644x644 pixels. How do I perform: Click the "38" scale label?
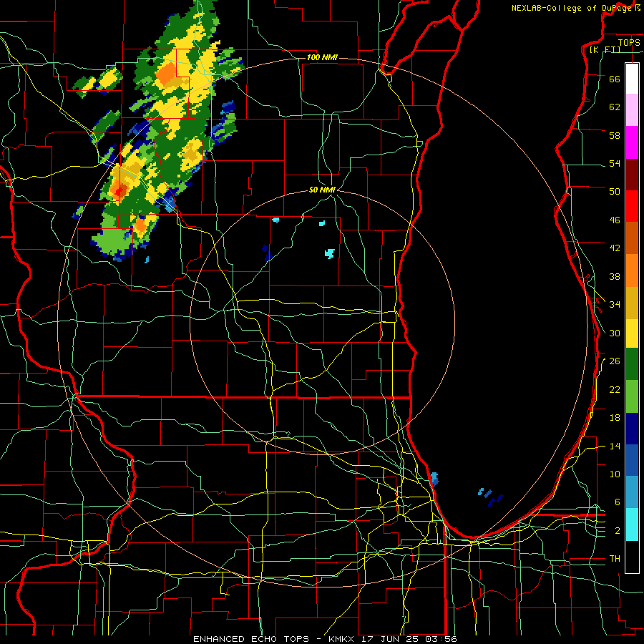[615, 276]
